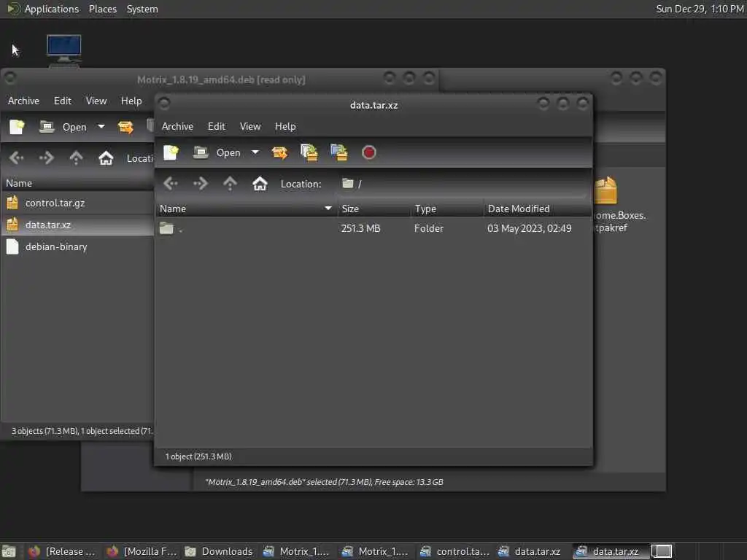Open the Places menu in top panel
The width and height of the screenshot is (747, 560).
[x=102, y=9]
